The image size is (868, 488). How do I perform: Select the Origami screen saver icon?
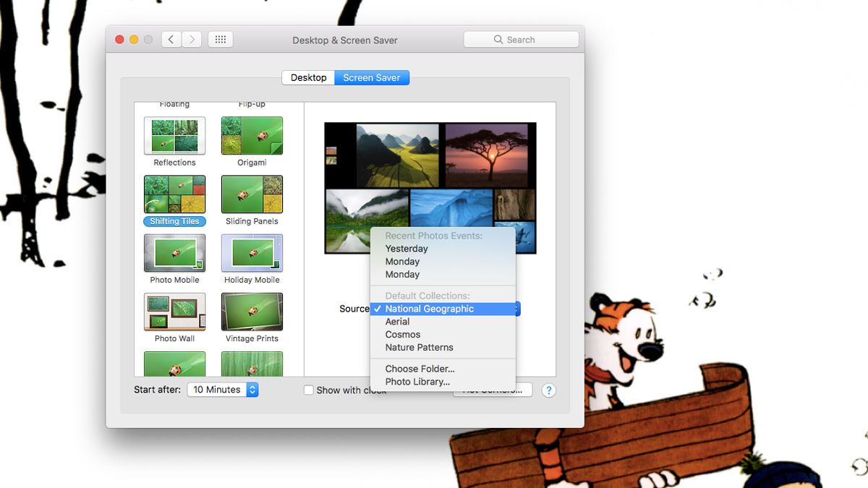coord(252,136)
